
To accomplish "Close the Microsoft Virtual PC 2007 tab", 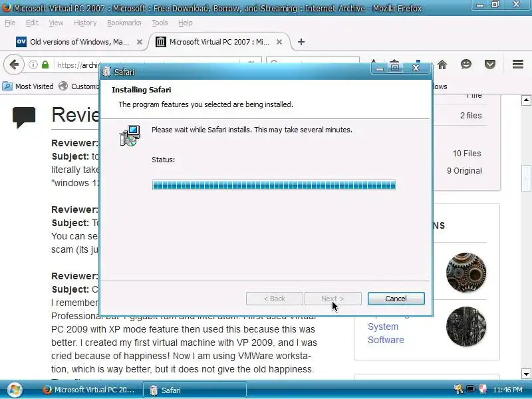I will point(279,42).
